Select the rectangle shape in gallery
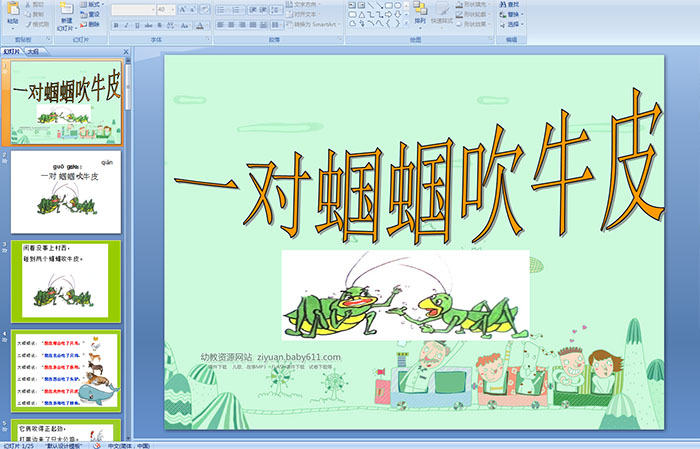Screen dimensions: 700x449 [x=389, y=5]
